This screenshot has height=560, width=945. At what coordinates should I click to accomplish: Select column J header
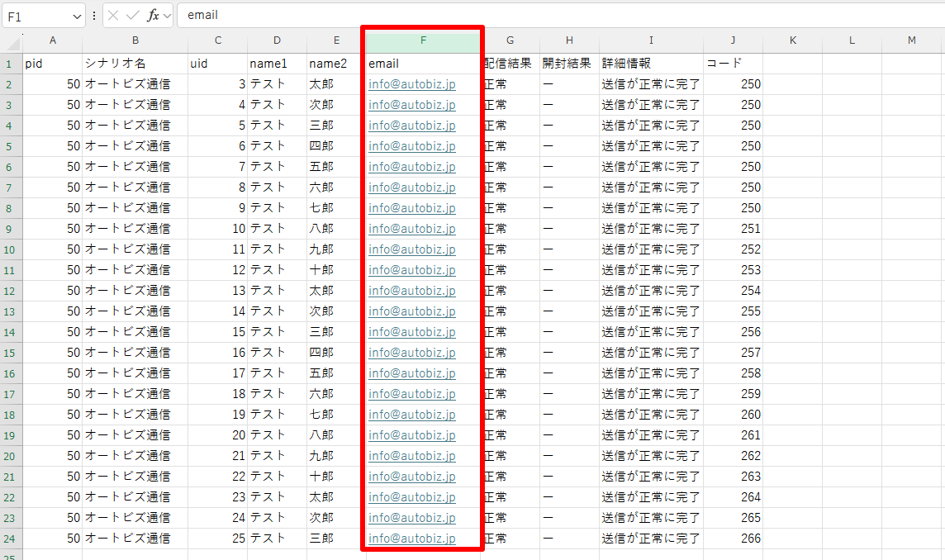733,40
